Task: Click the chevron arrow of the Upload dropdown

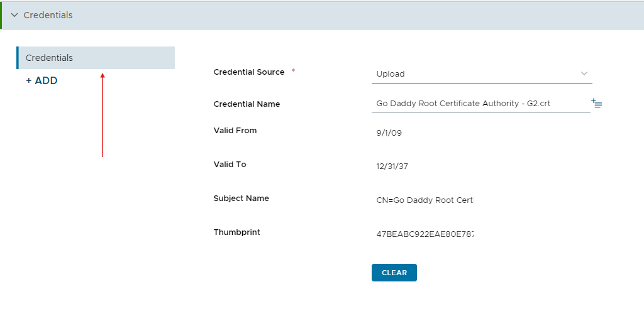Action: click(584, 73)
